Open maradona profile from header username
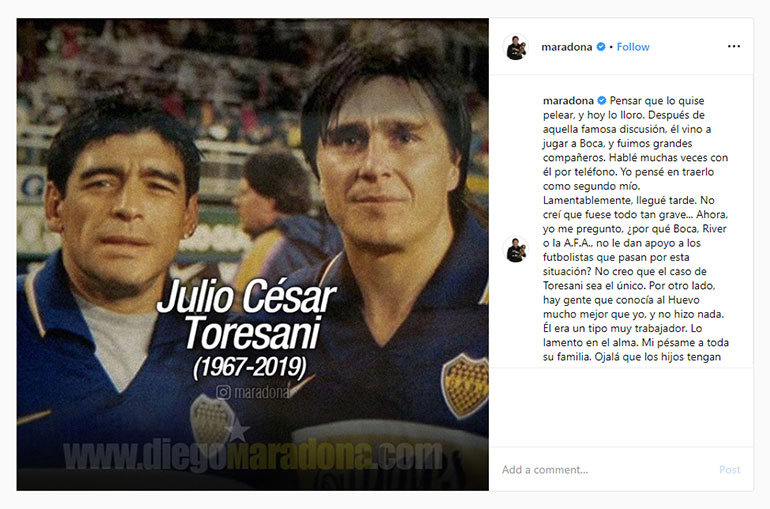The height and width of the screenshot is (509, 770). [566, 47]
